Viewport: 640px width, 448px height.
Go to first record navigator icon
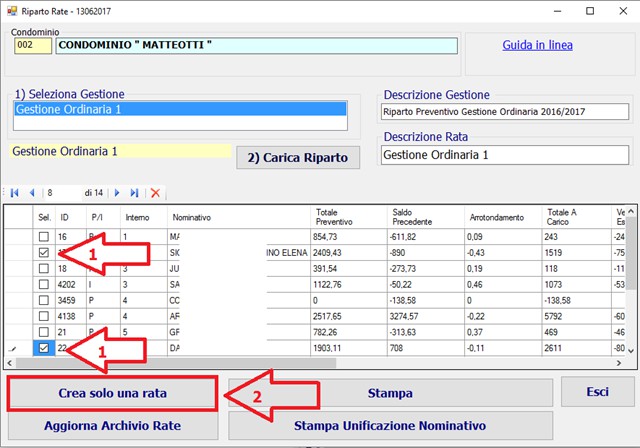tap(15, 193)
